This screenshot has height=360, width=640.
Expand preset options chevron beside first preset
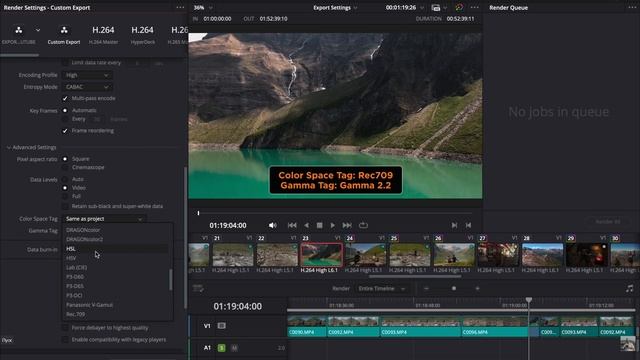click(38, 30)
